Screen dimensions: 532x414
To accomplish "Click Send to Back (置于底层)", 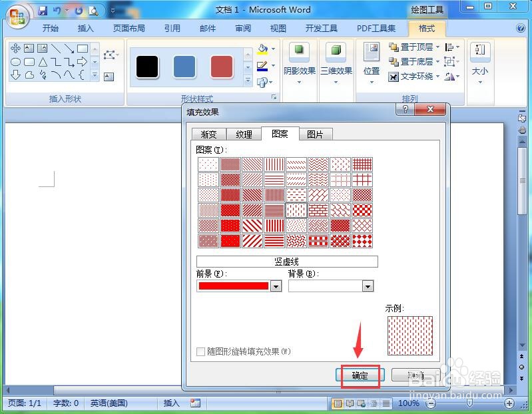I will click(414, 61).
